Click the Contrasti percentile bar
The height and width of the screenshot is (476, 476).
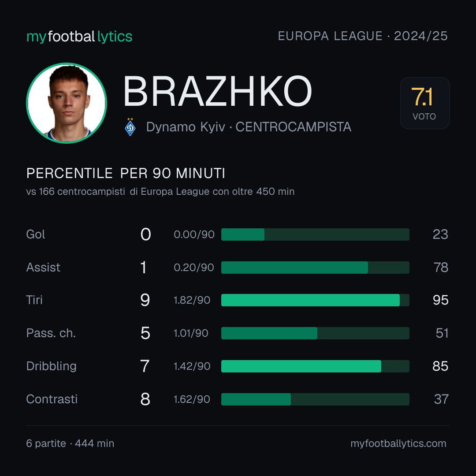315,399
